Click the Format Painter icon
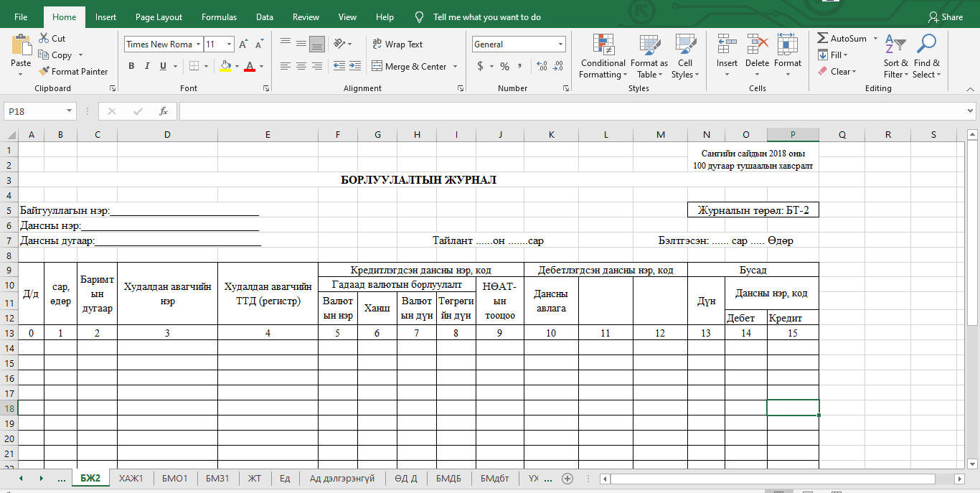980x493 pixels. click(44, 72)
